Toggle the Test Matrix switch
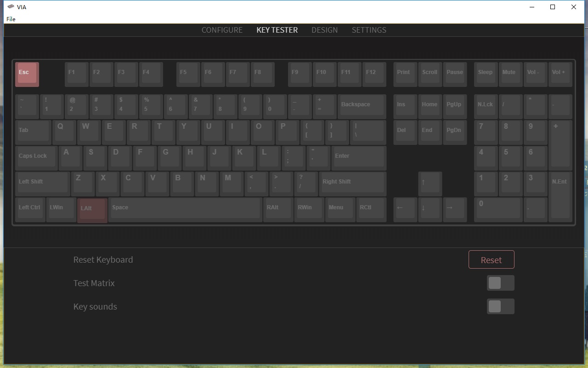588x368 pixels. click(x=500, y=283)
